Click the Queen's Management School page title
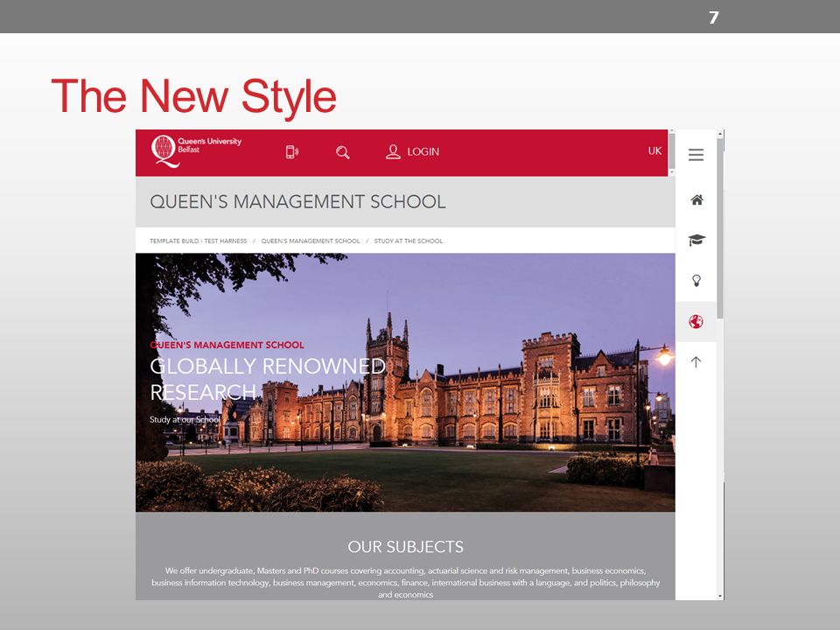Screen dimensions: 840x630 coord(297,202)
